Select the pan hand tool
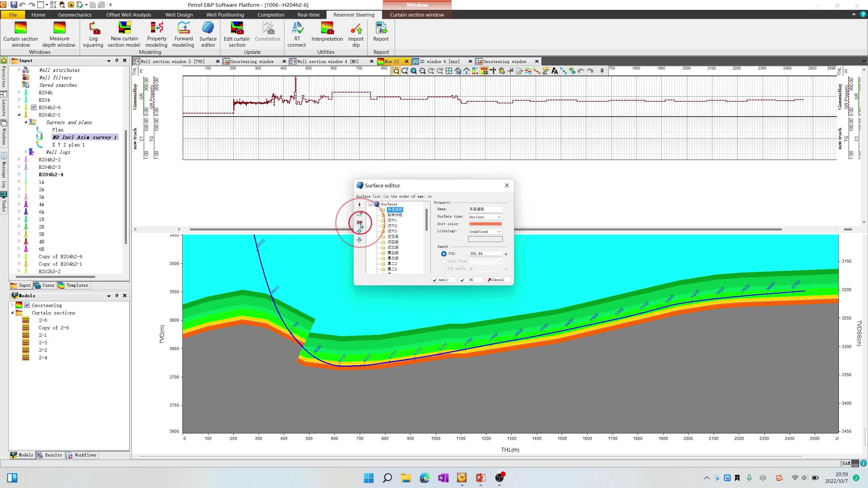This screenshot has width=868, height=488. click(x=502, y=71)
